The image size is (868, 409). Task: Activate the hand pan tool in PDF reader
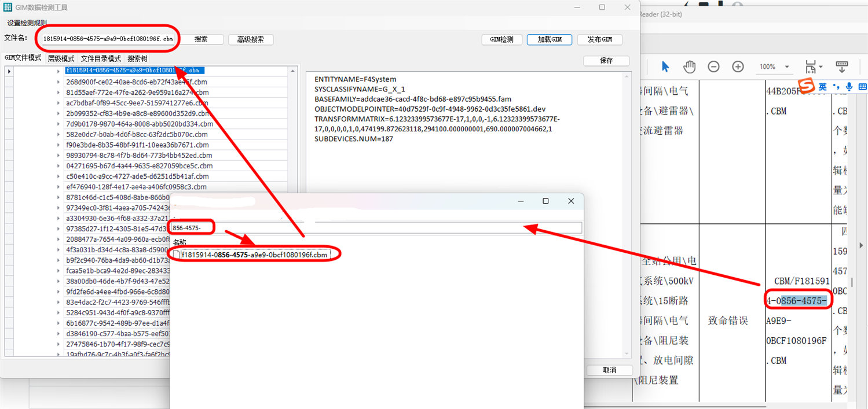point(689,67)
